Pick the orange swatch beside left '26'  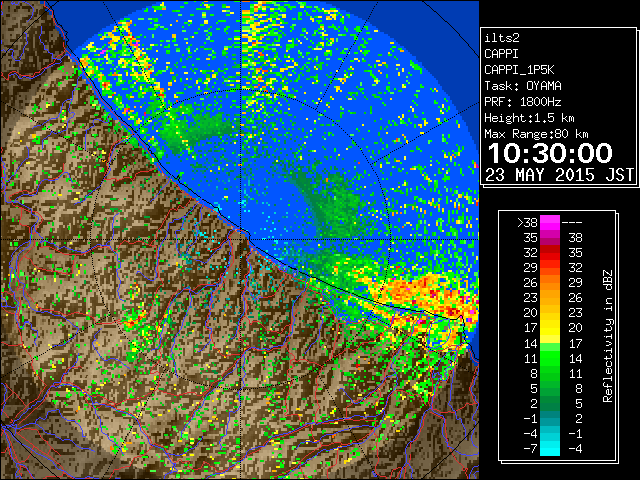point(550,283)
